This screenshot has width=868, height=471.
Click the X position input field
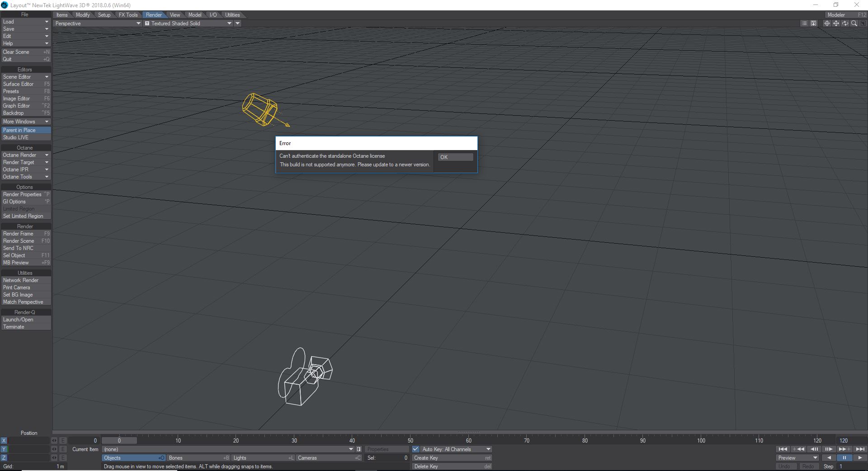coord(29,441)
